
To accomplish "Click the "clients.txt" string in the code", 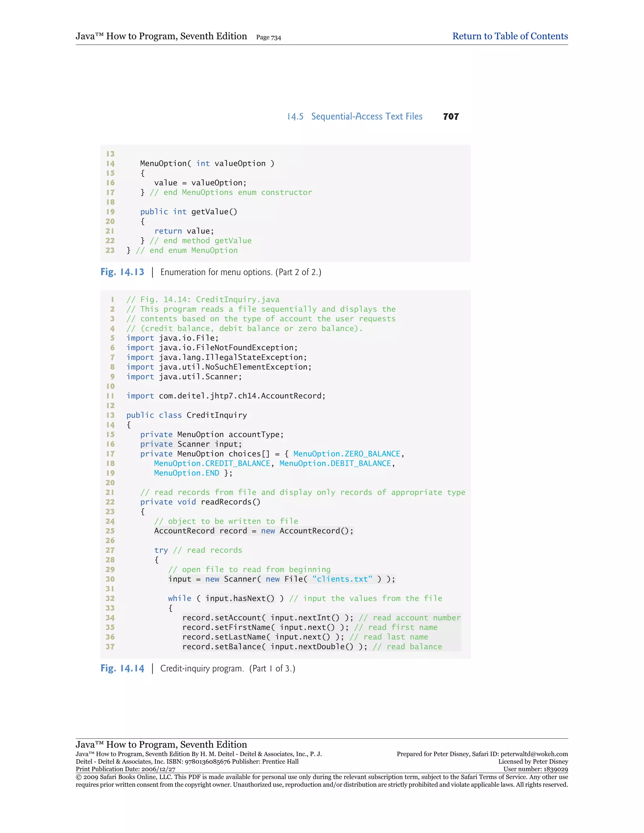I will point(342,579).
